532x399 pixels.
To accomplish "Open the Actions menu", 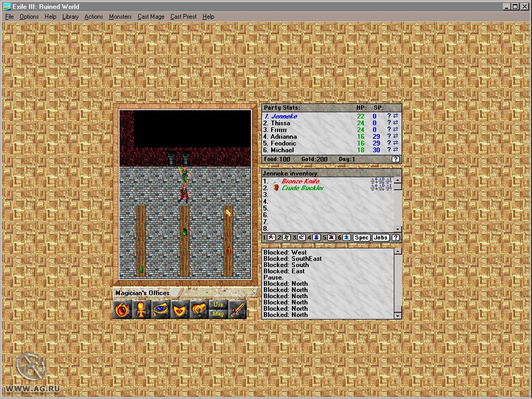I will point(94,17).
